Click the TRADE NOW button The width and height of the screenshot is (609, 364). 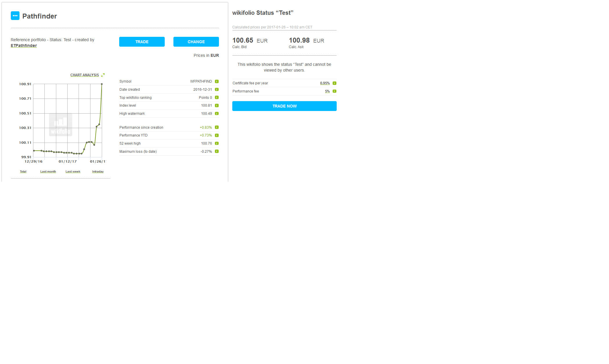[x=284, y=106]
